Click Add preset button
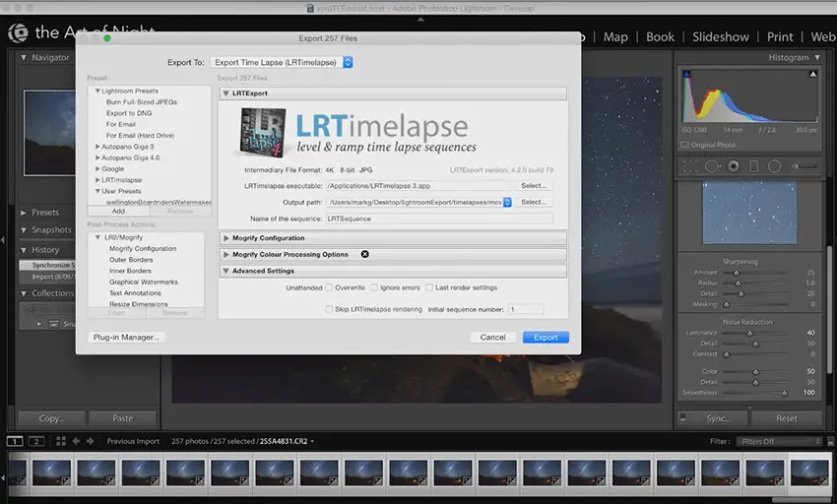 (x=118, y=212)
